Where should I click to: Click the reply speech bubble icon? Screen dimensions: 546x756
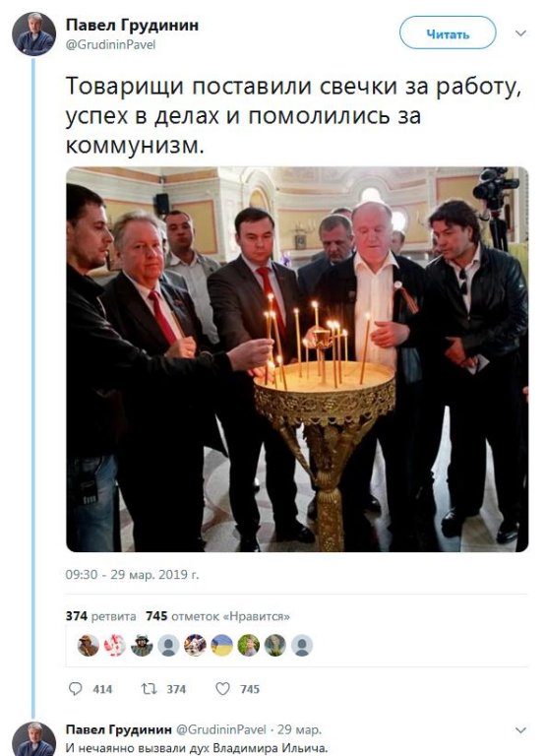76,688
